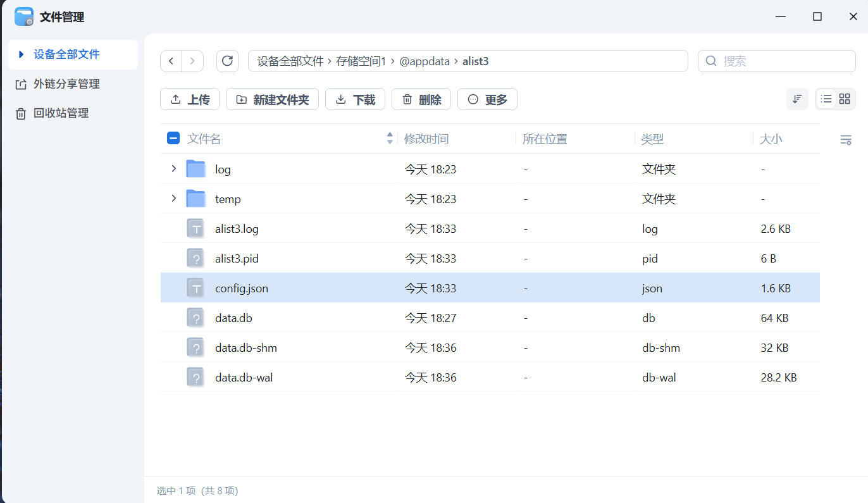Click the 修改时间 column header
Screen dimensions: 868x503
point(426,139)
